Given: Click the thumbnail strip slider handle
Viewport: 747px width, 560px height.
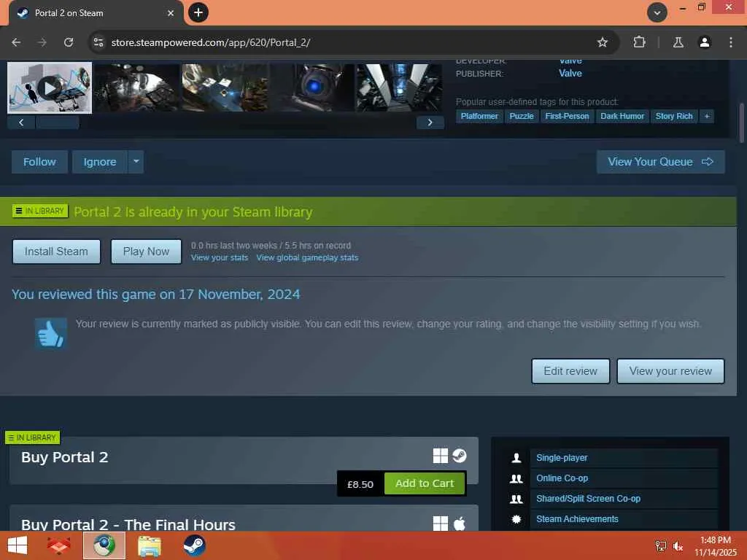Looking at the screenshot, I should coord(58,122).
